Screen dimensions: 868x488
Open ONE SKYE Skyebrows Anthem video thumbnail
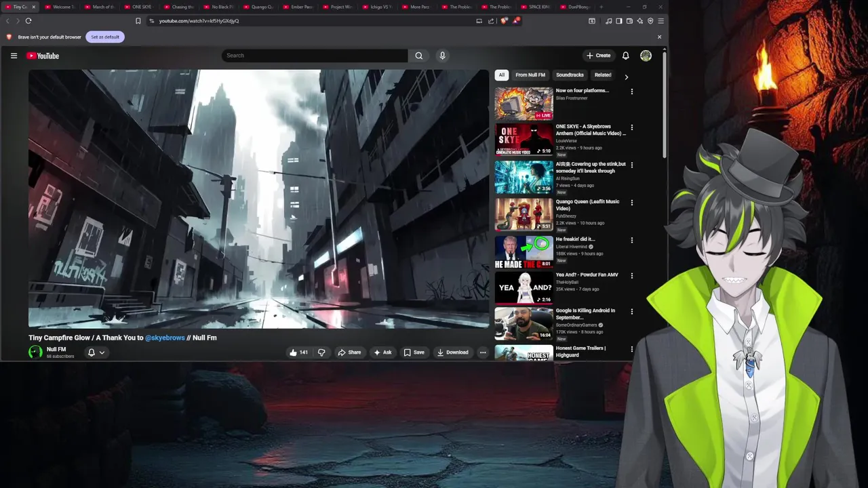524,140
